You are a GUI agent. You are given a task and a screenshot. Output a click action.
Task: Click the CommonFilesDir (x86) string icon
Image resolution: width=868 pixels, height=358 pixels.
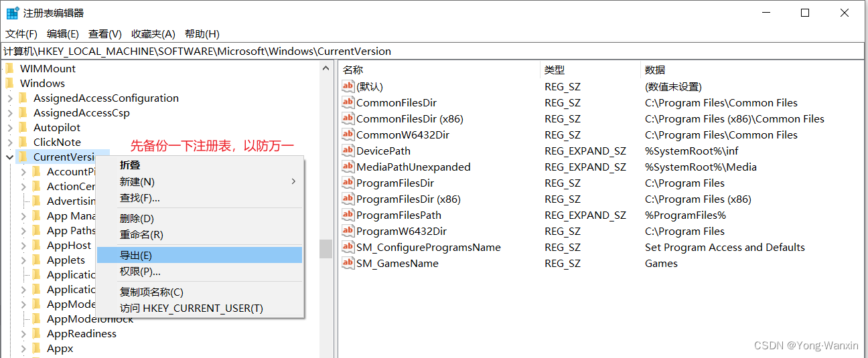pyautogui.click(x=348, y=118)
